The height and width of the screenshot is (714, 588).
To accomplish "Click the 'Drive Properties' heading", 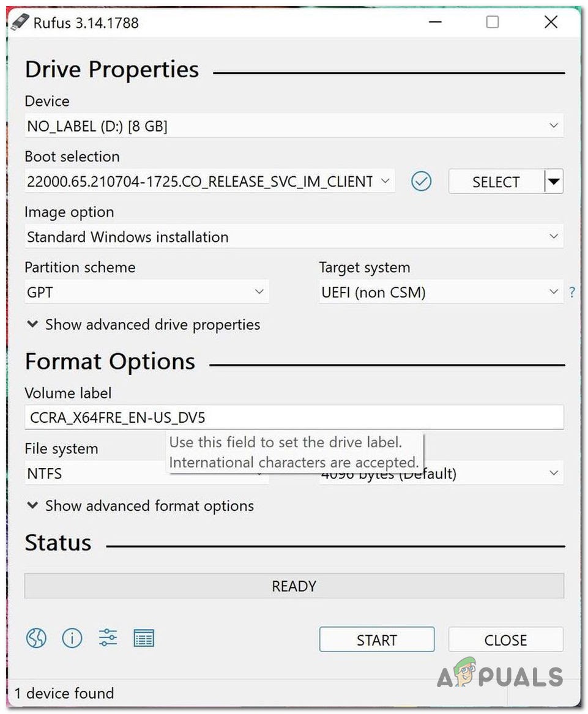I will click(111, 70).
